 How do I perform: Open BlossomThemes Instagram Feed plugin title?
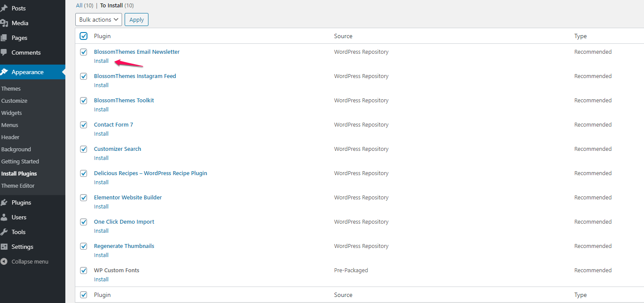point(135,76)
